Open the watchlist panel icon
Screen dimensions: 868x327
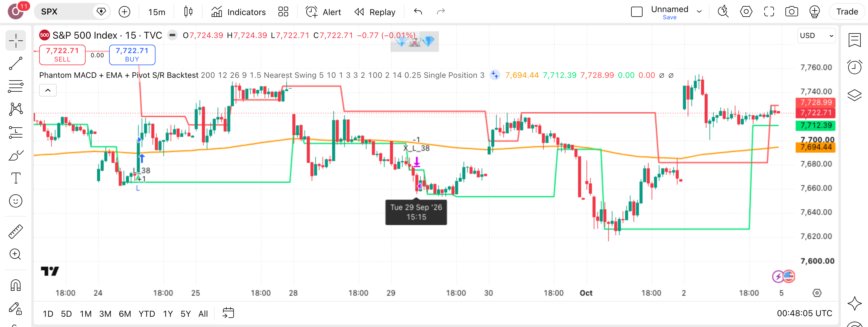tap(854, 40)
